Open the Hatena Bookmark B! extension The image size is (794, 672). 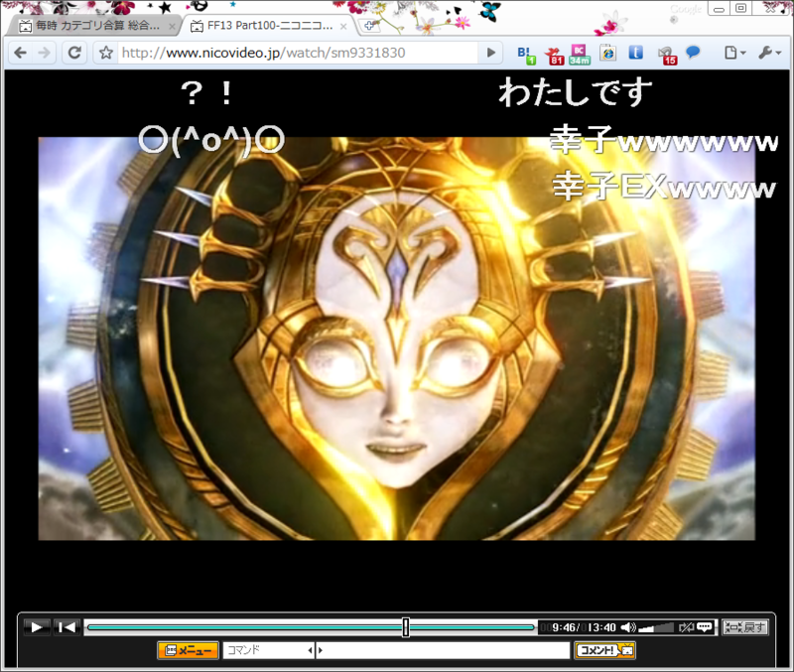pos(526,54)
